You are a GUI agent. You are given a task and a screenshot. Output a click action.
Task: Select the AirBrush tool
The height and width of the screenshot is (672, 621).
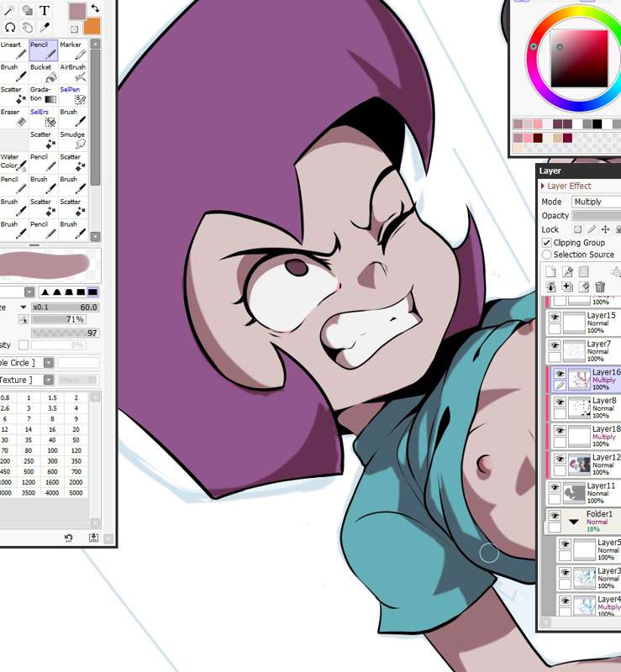73,73
